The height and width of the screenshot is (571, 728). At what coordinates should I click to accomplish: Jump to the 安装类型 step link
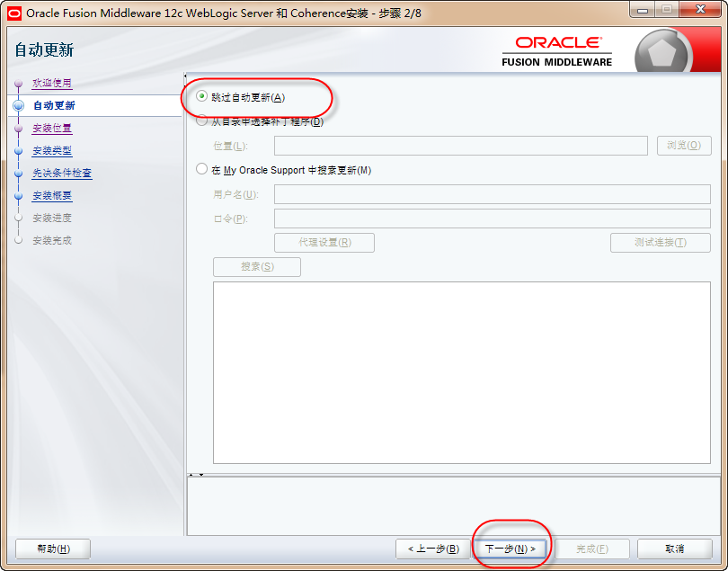[52, 150]
